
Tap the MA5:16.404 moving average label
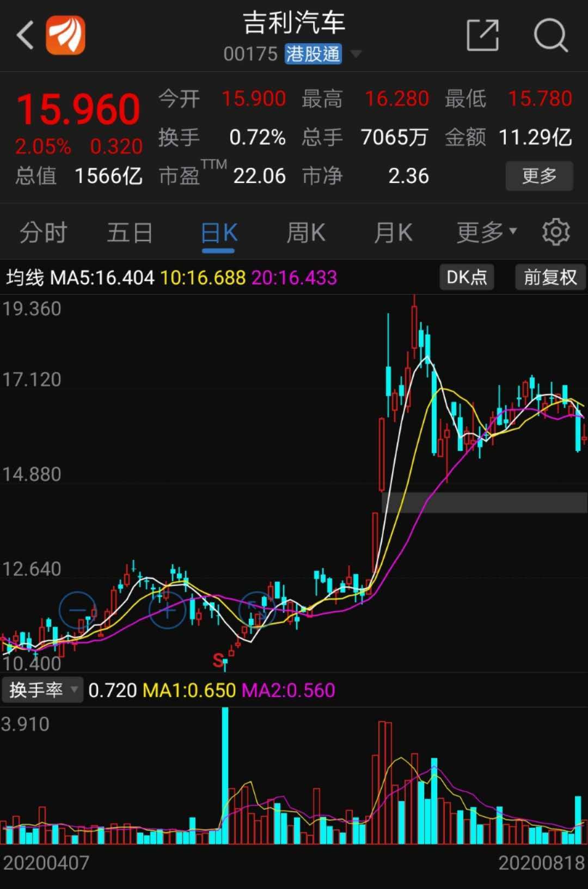tap(102, 278)
